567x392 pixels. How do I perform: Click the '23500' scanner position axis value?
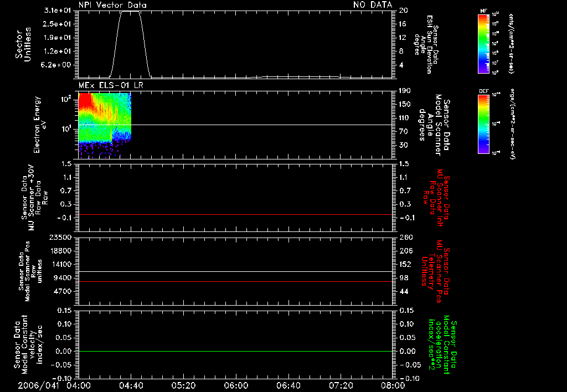[60, 238]
